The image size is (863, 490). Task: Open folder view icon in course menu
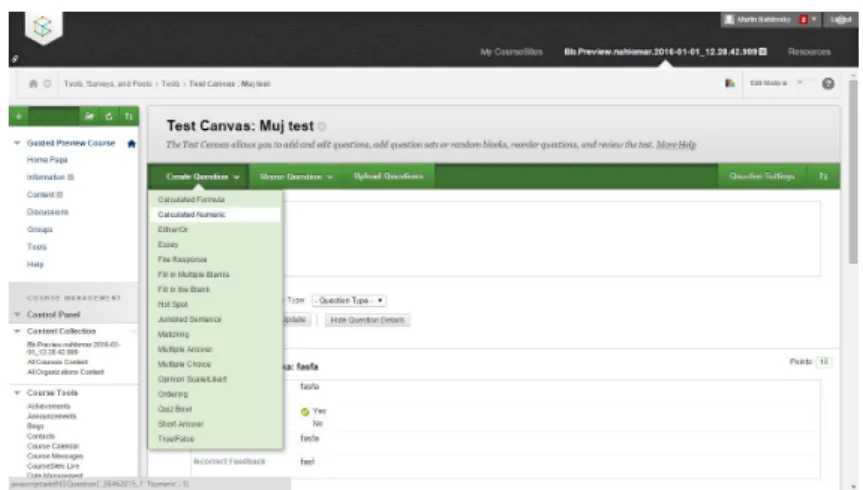89,116
